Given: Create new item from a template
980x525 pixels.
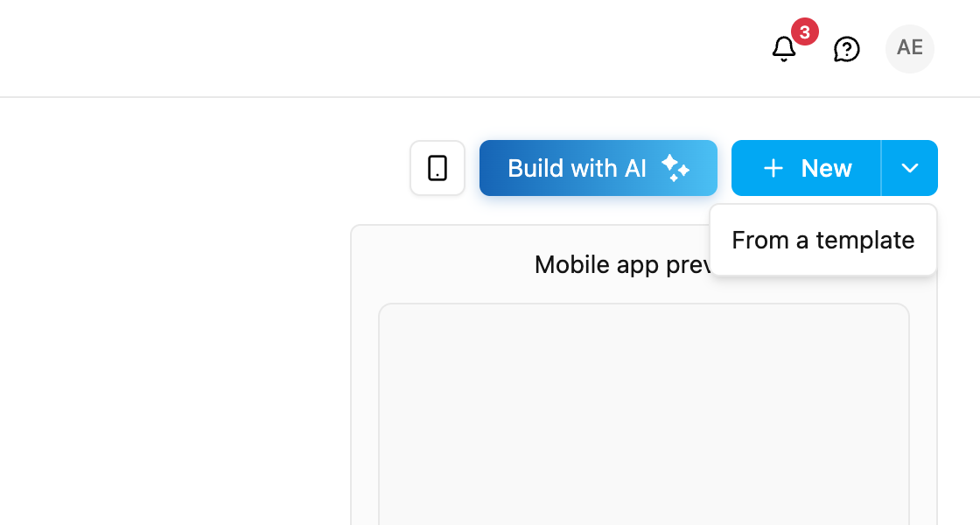Looking at the screenshot, I should click(x=823, y=240).
